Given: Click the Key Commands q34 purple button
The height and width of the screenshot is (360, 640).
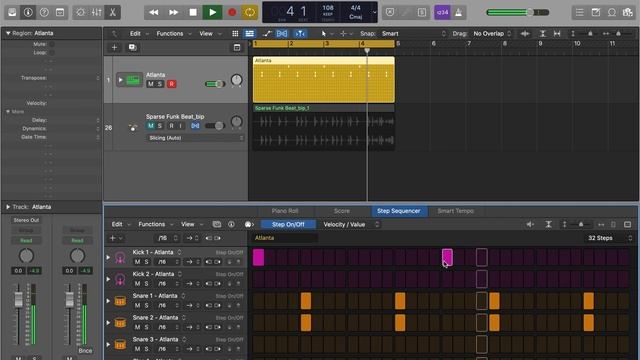Looking at the screenshot, I should point(442,12).
